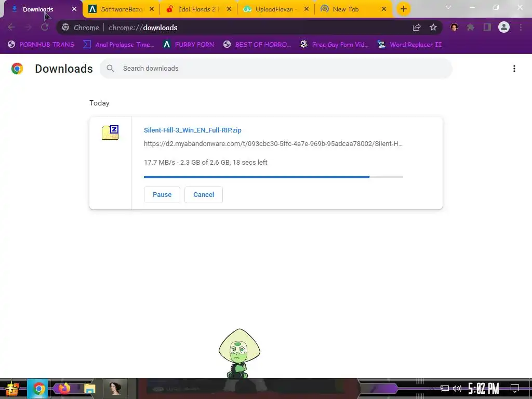Open Chrome from the taskbar
This screenshot has width=532, height=399.
coord(38,389)
